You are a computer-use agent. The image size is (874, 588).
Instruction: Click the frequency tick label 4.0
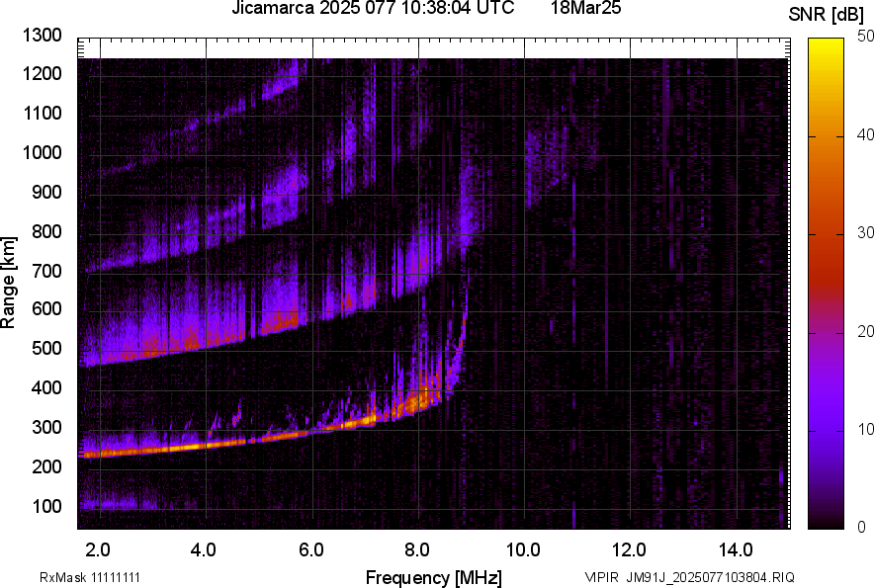pos(203,550)
